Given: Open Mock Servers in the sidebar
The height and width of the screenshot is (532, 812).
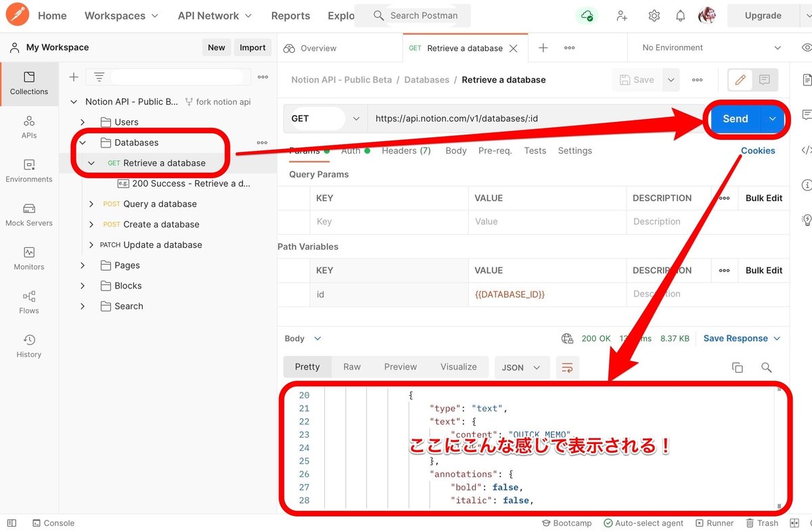Looking at the screenshot, I should [29, 215].
